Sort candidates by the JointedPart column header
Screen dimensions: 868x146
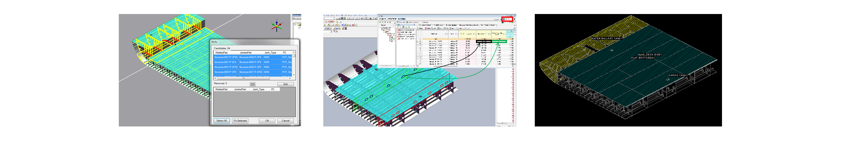[246, 53]
